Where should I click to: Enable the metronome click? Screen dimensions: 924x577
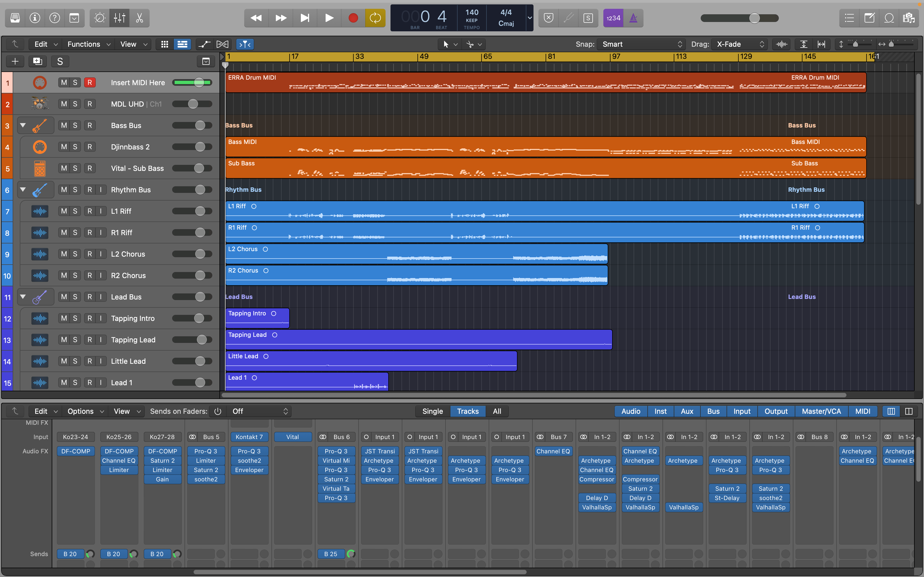[x=633, y=18]
